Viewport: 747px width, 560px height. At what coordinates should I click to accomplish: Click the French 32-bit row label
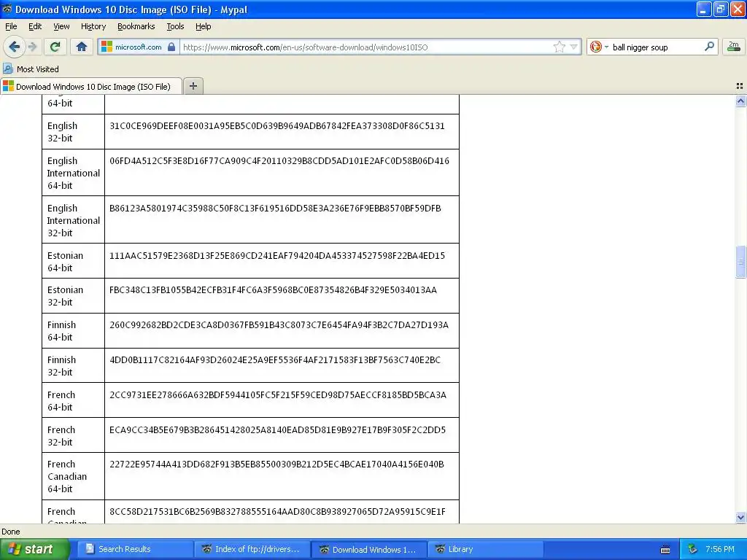click(x=61, y=436)
